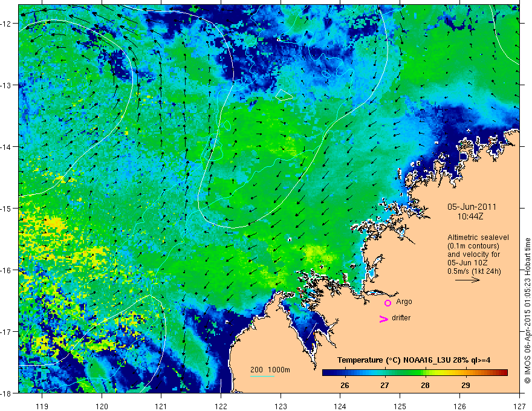Click the '10:44Z' time label
The image size is (532, 411).
coord(470,216)
